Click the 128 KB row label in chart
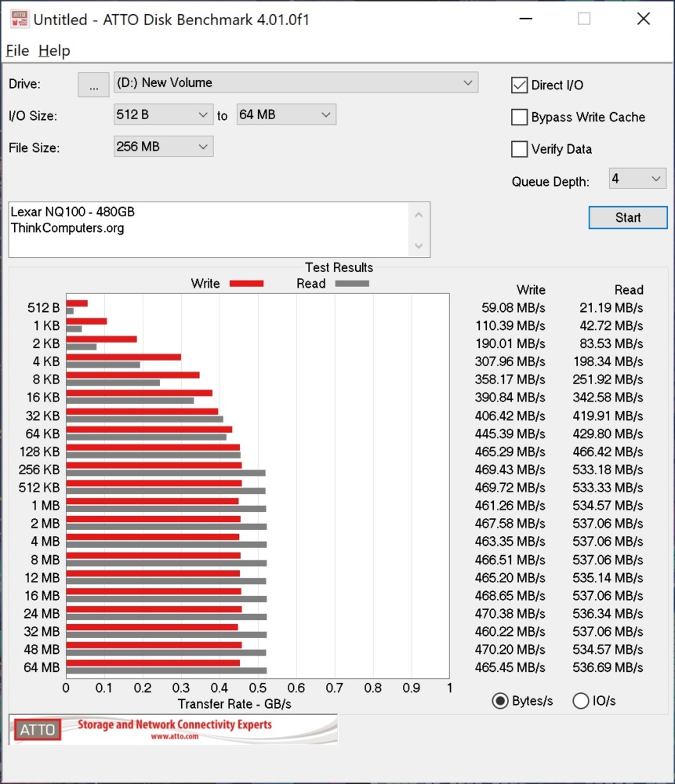 pos(39,452)
